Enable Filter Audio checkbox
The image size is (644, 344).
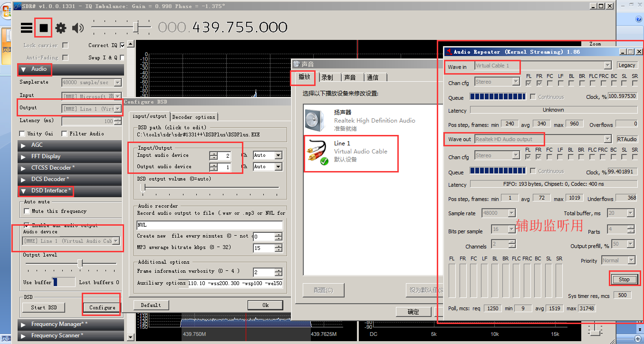[64, 134]
